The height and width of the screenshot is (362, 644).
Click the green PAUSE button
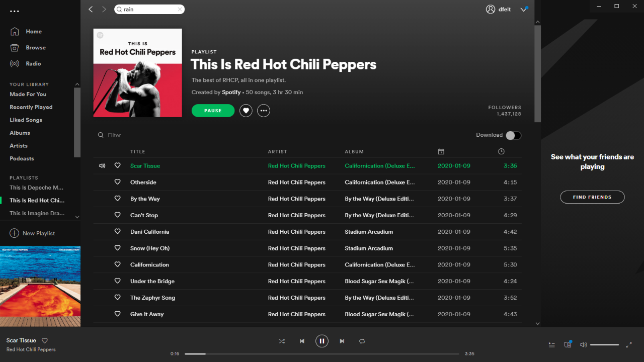[213, 111]
